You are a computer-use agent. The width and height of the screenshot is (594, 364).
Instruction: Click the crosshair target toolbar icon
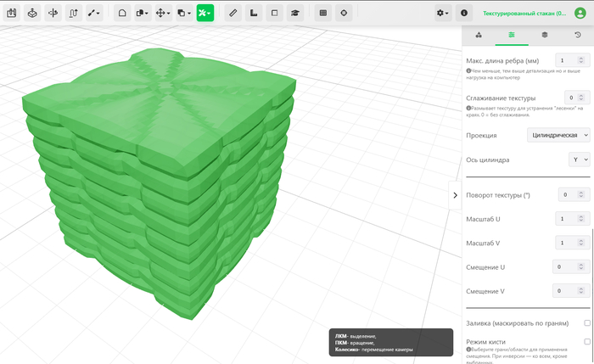pyautogui.click(x=344, y=13)
